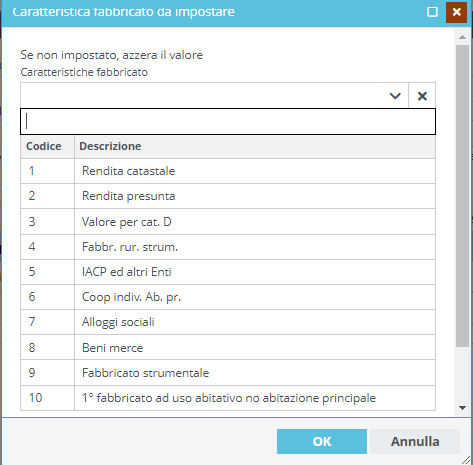The width and height of the screenshot is (473, 465).
Task: Pick Beni merce from the list
Action: point(228,347)
